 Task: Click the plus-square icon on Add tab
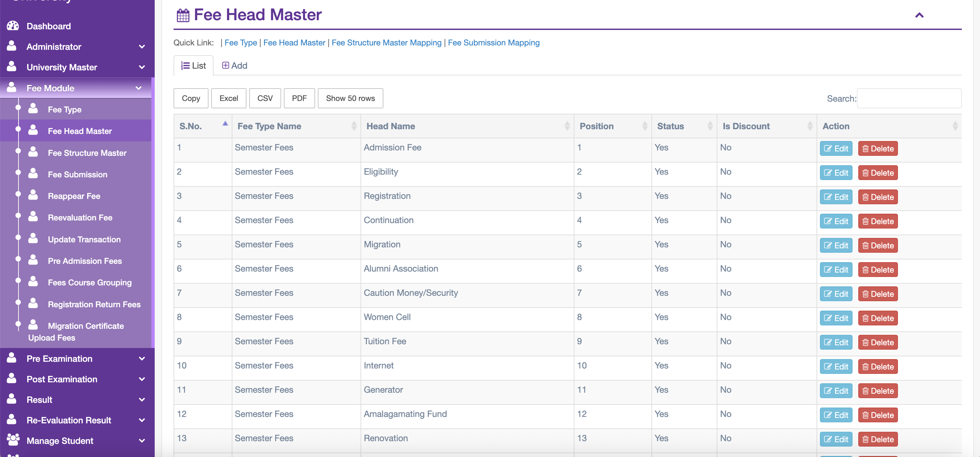point(226,65)
